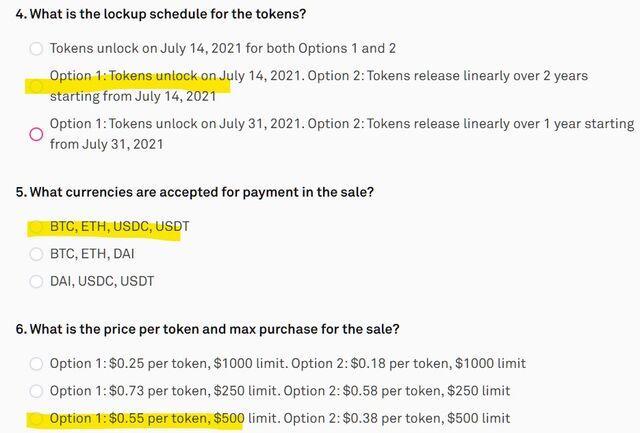Pick the 'BTC, ETH, USDC, USDT' radio button
This screenshot has width=640, height=433.
[36, 226]
